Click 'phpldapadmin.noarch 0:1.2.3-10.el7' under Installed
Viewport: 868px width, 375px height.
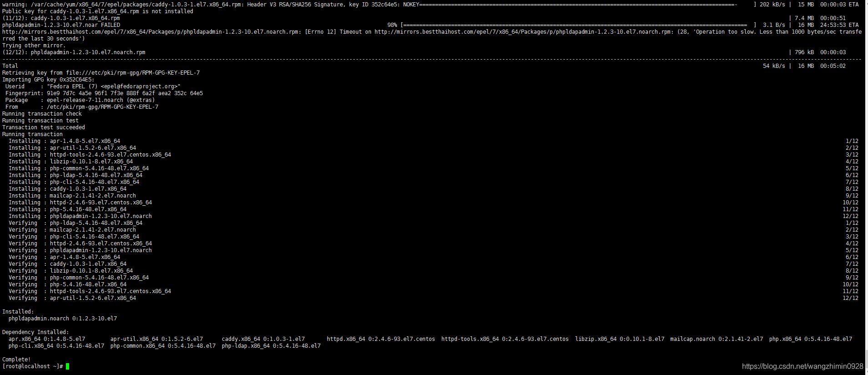click(x=63, y=319)
